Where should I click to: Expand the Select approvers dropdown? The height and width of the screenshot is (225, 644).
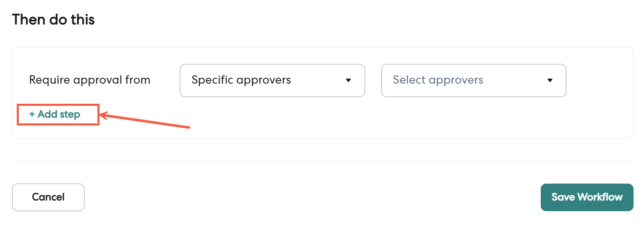(x=473, y=80)
